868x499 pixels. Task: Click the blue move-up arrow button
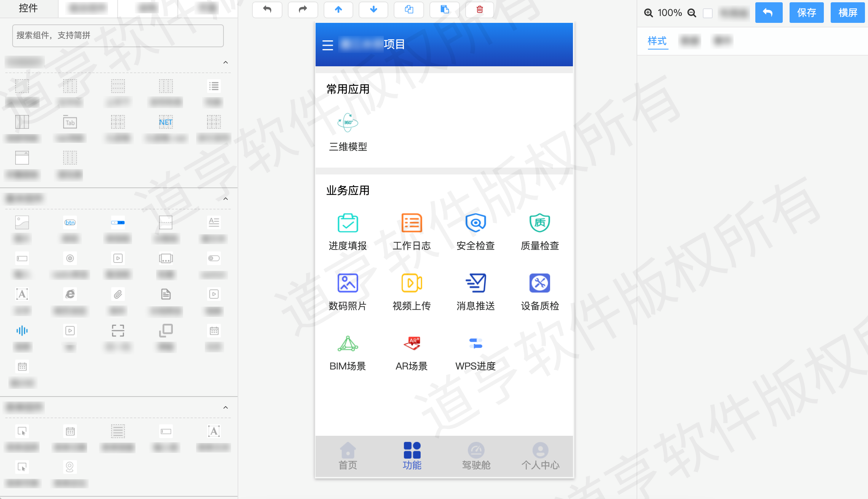click(x=338, y=10)
